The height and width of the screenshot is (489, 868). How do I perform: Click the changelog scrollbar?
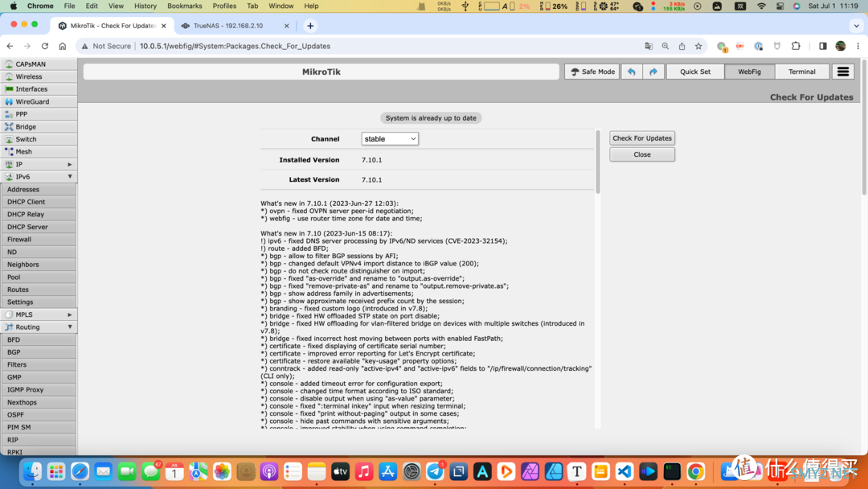coord(598,162)
